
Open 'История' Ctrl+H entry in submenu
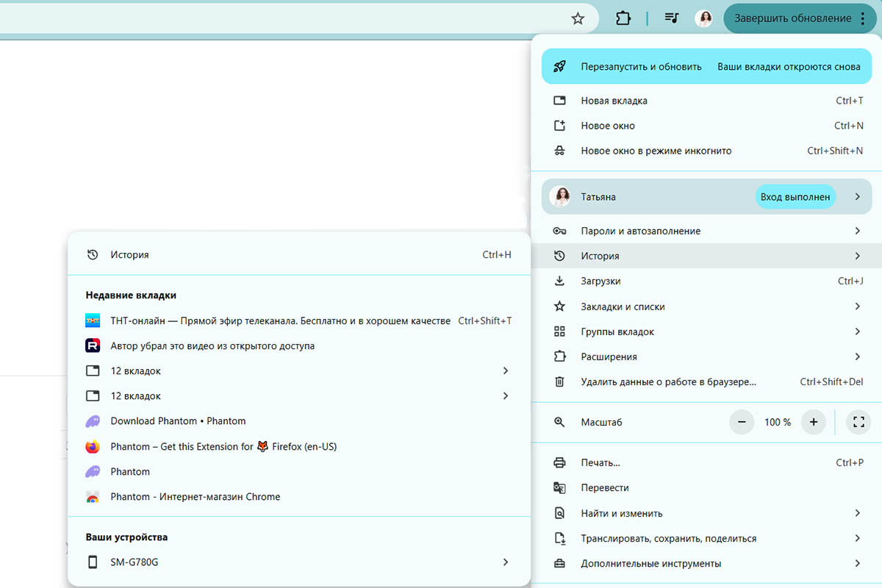298,254
